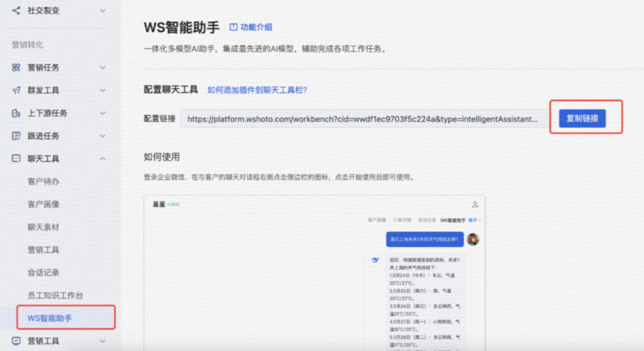The width and height of the screenshot is (644, 351).
Task: Click the user avatar photo in chat preview
Action: click(473, 239)
